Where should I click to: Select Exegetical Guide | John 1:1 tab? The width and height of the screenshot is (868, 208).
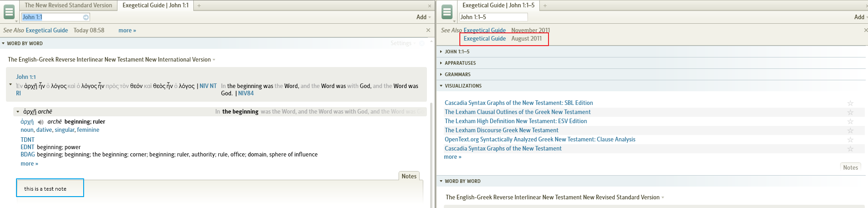(x=155, y=5)
